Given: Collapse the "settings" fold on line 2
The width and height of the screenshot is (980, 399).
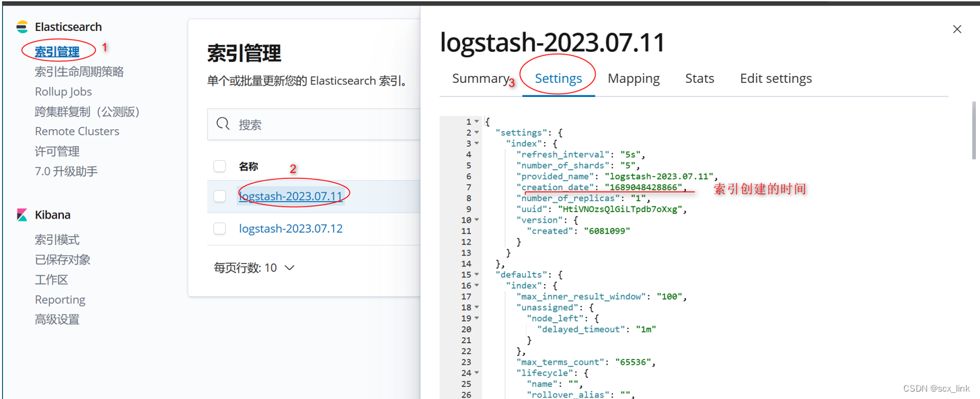Looking at the screenshot, I should (x=477, y=133).
